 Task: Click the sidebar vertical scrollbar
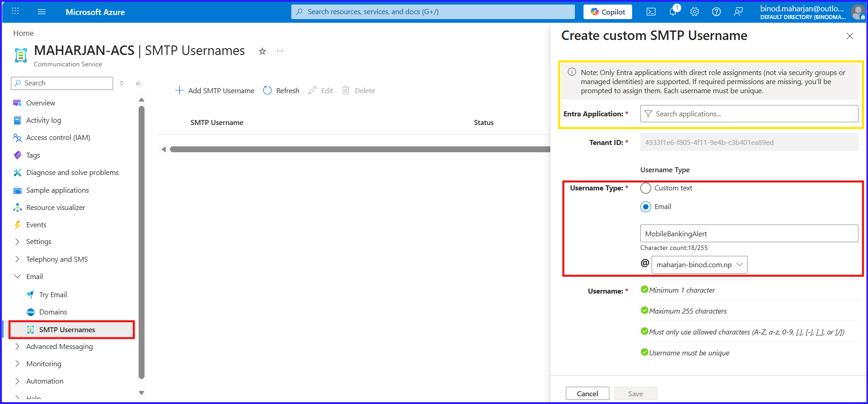(141, 242)
